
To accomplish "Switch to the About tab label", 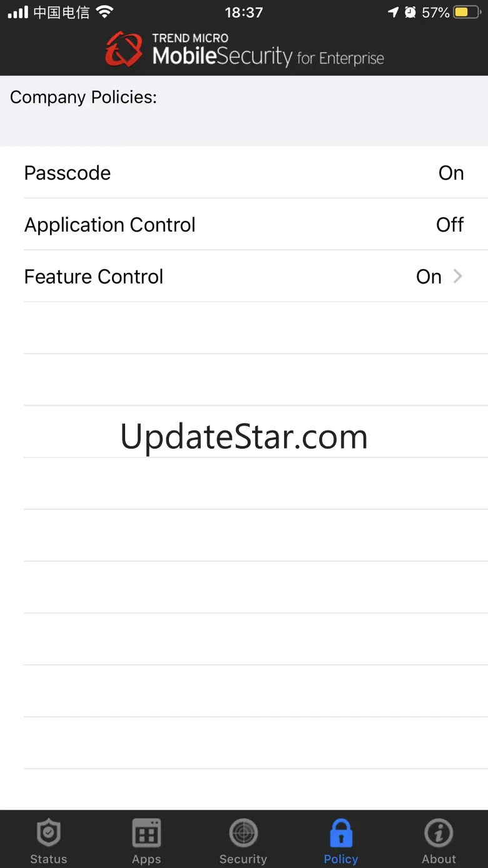I will [439, 859].
